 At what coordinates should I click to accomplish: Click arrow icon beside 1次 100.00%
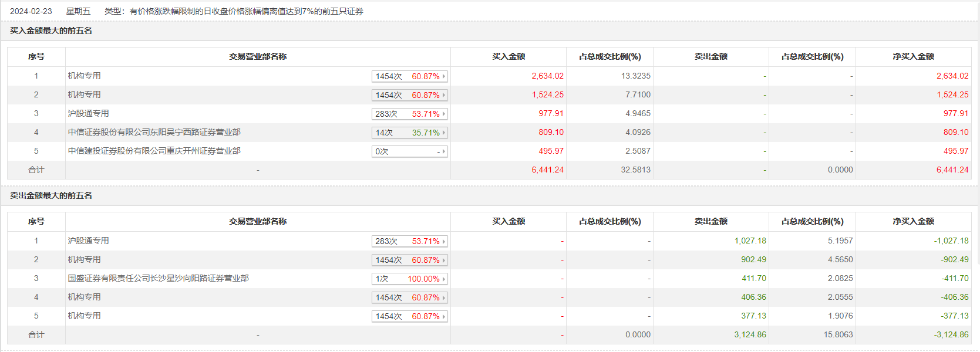[x=444, y=279]
